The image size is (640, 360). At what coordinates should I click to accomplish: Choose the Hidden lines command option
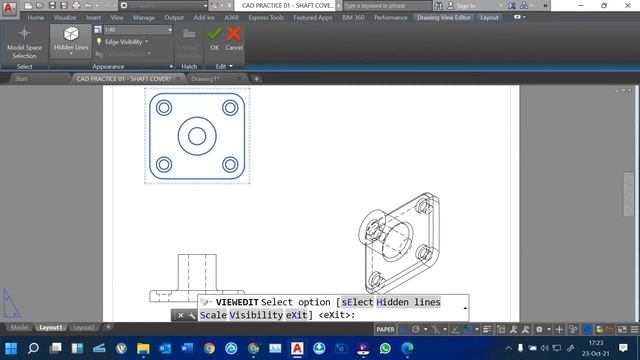click(408, 302)
